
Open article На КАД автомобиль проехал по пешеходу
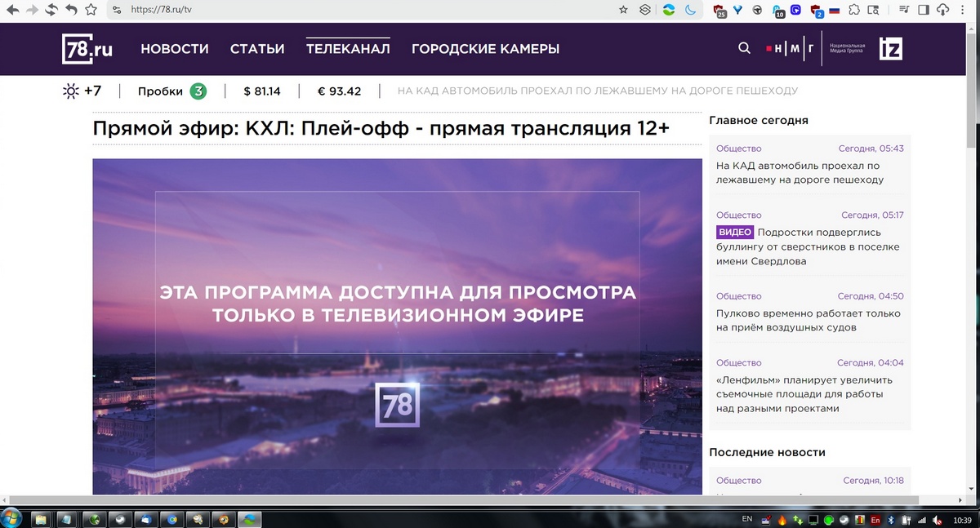click(800, 172)
